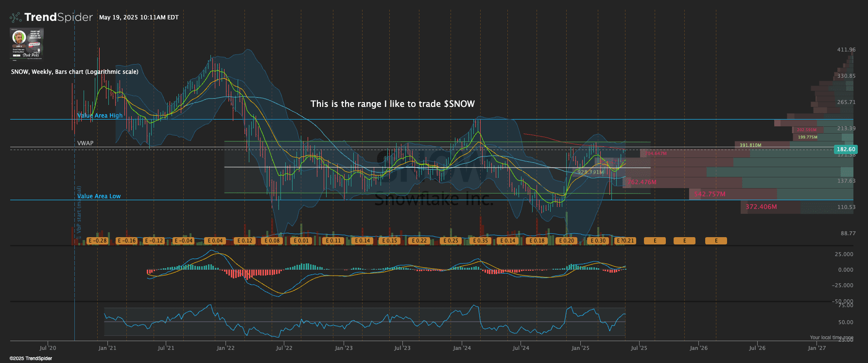Image resolution: width=868 pixels, height=363 pixels.
Task: Click the Jul '25 date axis label
Action: (639, 348)
